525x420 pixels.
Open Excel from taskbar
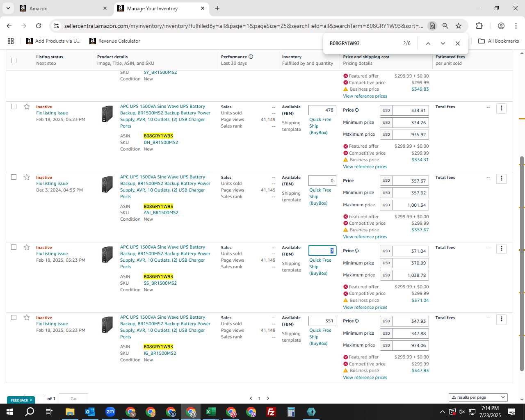211,412
